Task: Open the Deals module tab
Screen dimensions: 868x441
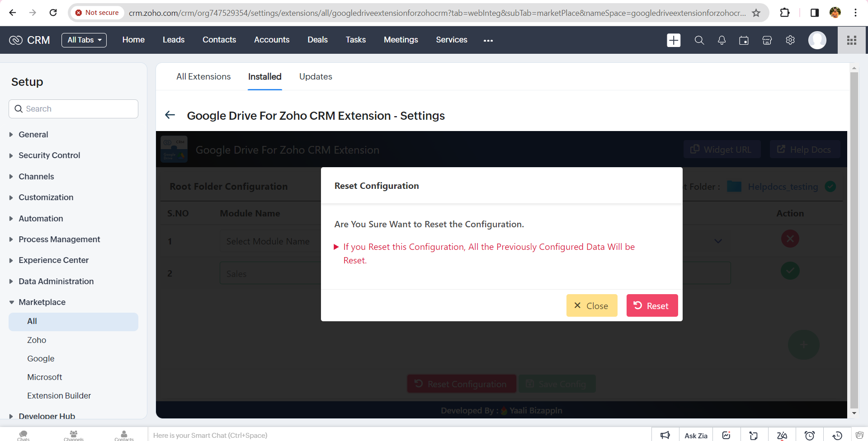Action: [x=317, y=40]
